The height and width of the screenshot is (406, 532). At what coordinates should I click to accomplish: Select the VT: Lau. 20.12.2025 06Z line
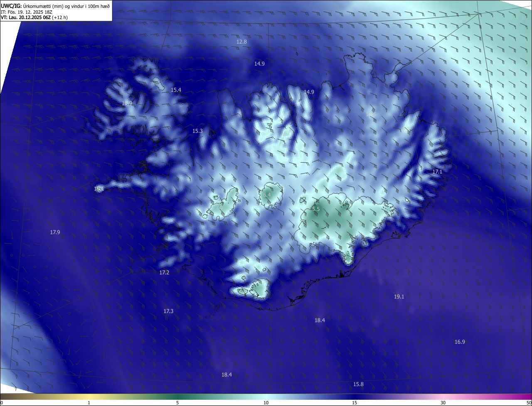[x=34, y=17]
